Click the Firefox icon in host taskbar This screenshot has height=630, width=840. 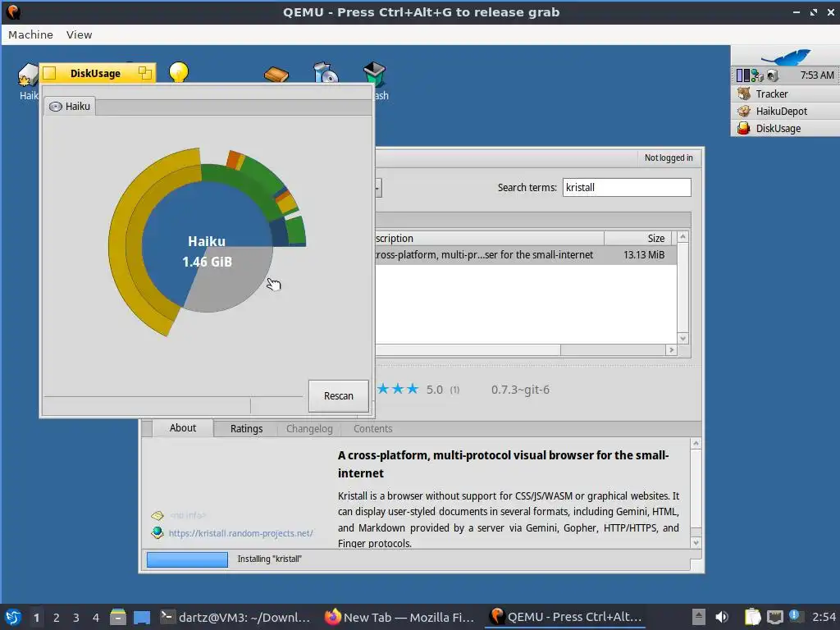(x=333, y=617)
